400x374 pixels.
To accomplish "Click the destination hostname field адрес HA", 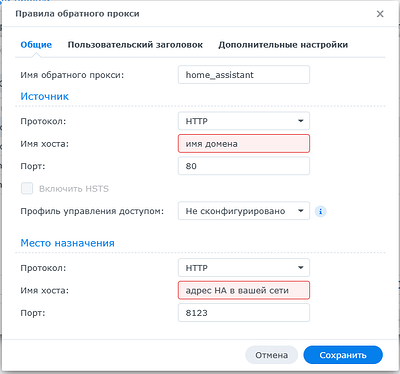I will click(x=244, y=290).
